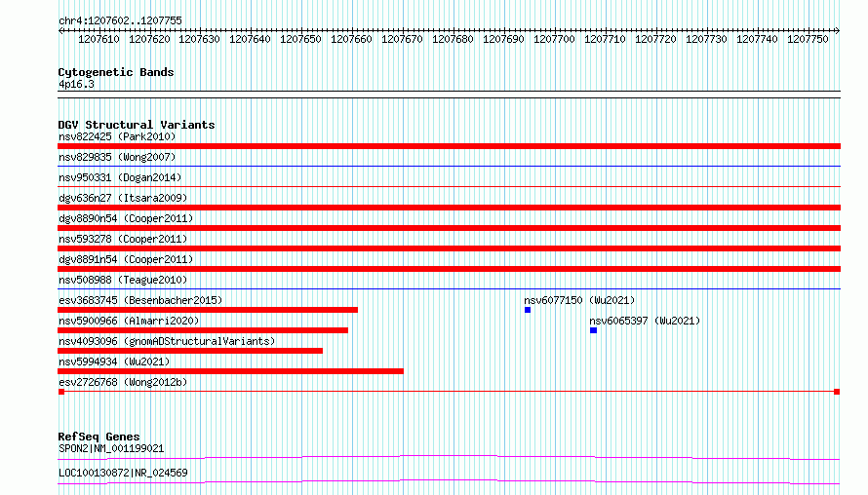Screen dimensions: 868x495
Task: Open dgv636n27 (Itsara2009) variant label
Action: 123,198
